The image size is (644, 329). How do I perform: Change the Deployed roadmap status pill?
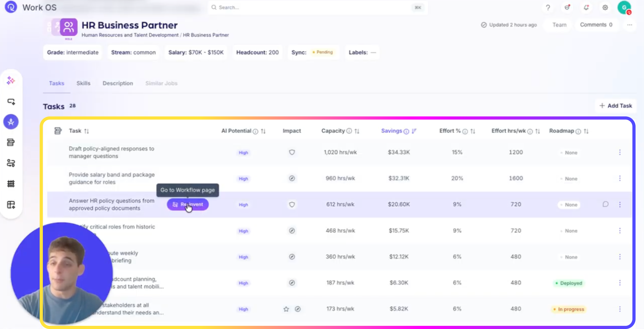(569, 283)
